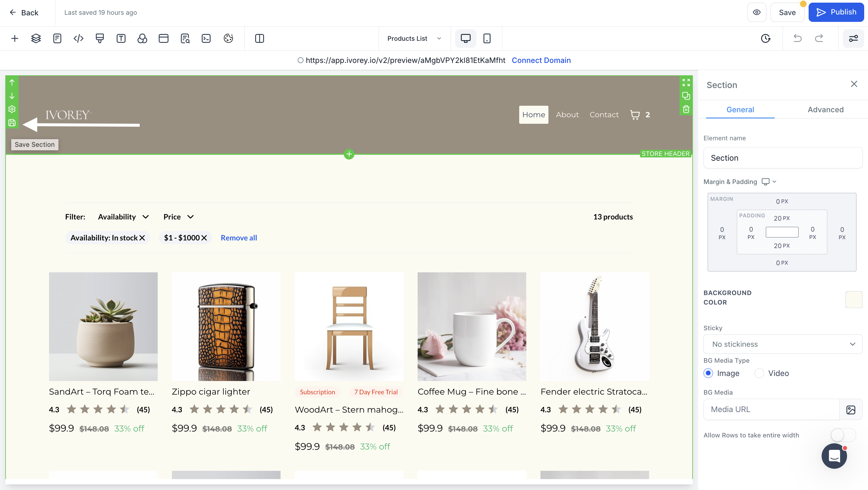Click the version history clock icon
The height and width of the screenshot is (490, 868).
click(x=766, y=38)
